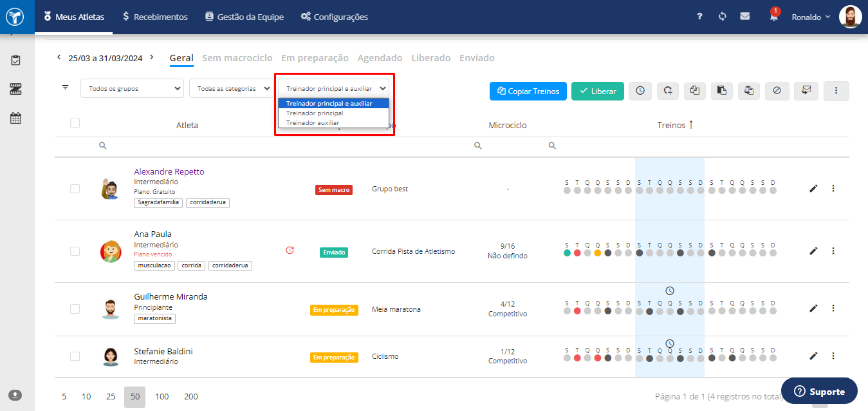Toggle the select-all athletes checkbox
The height and width of the screenshot is (411, 868).
tap(75, 123)
